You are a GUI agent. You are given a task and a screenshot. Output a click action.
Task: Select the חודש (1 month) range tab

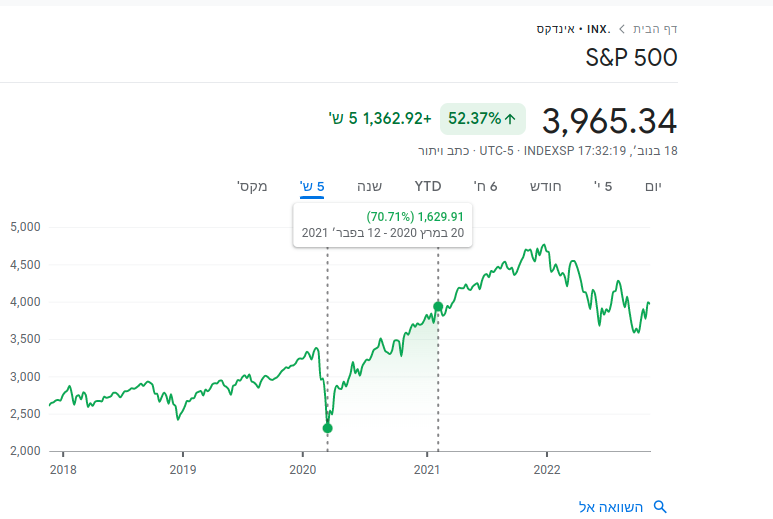545,186
